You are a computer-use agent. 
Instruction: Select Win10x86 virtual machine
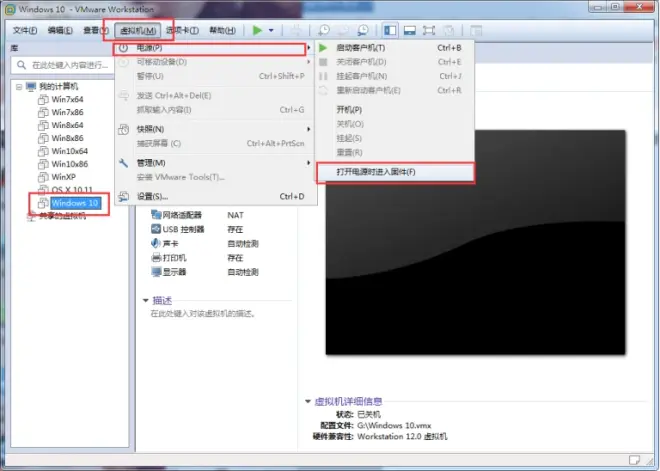(69, 164)
